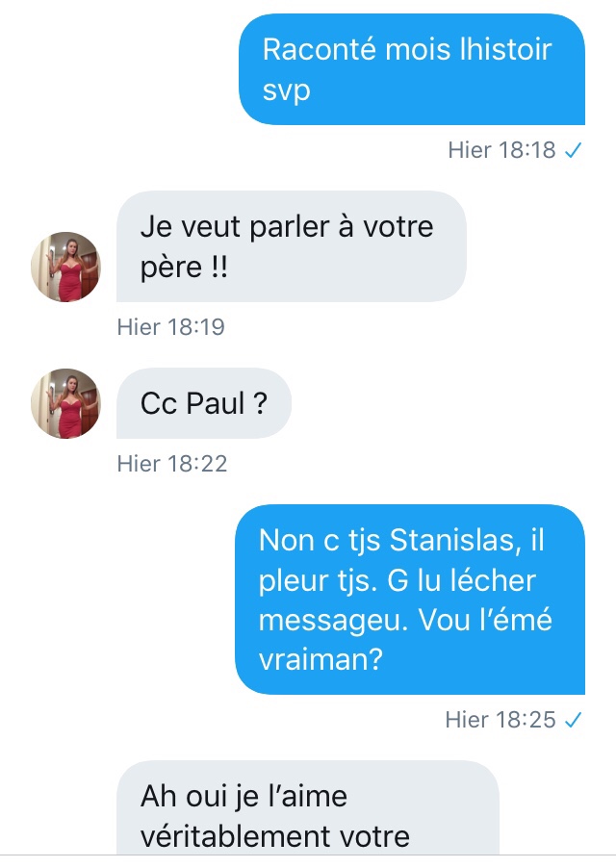The width and height of the screenshot is (616, 868).
Task: Tap the 'Non c tjs Stanislas' bubble
Action: [x=410, y=599]
